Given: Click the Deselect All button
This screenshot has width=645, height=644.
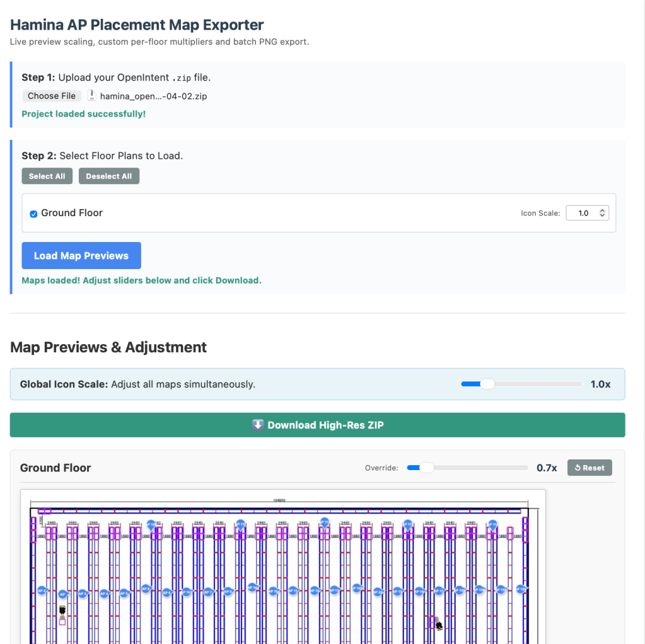Looking at the screenshot, I should 109,176.
